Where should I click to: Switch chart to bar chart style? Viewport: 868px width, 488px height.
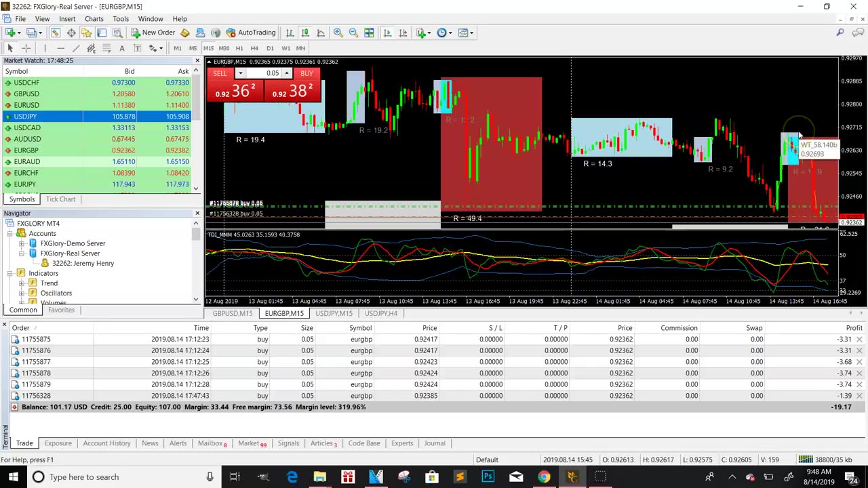point(290,33)
